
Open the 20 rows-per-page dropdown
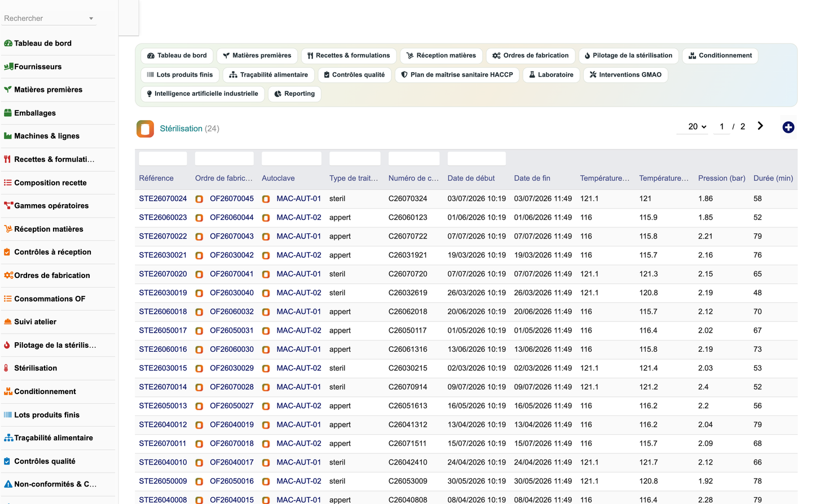tap(697, 127)
